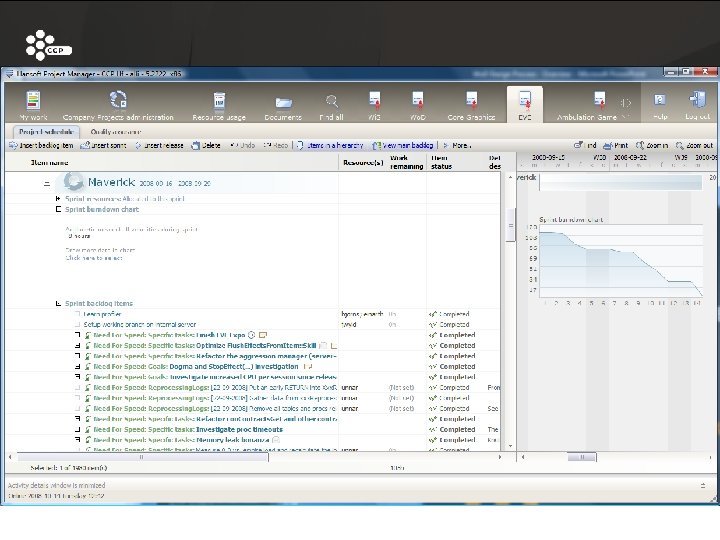
Task: Click the Delete toolbar button
Action: pos(206,146)
